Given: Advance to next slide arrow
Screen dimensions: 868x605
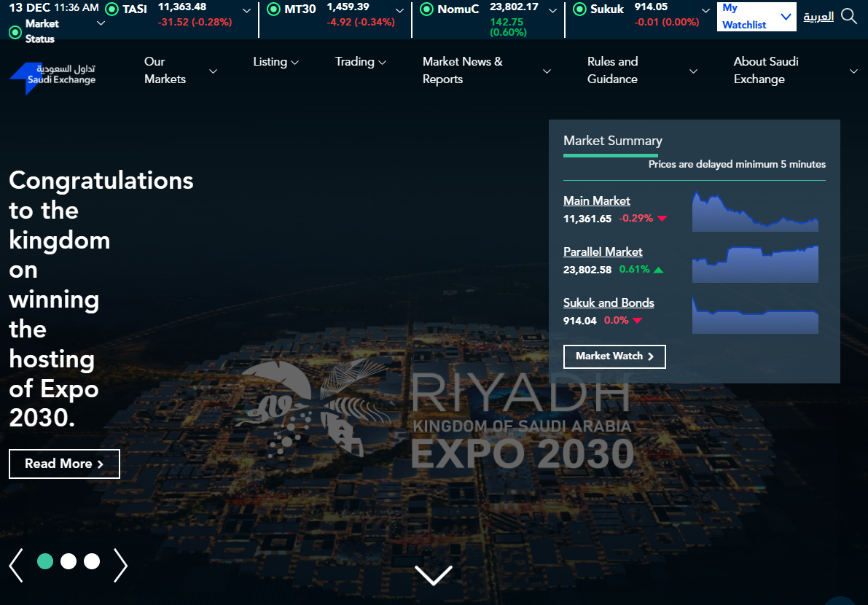Looking at the screenshot, I should tap(120, 565).
